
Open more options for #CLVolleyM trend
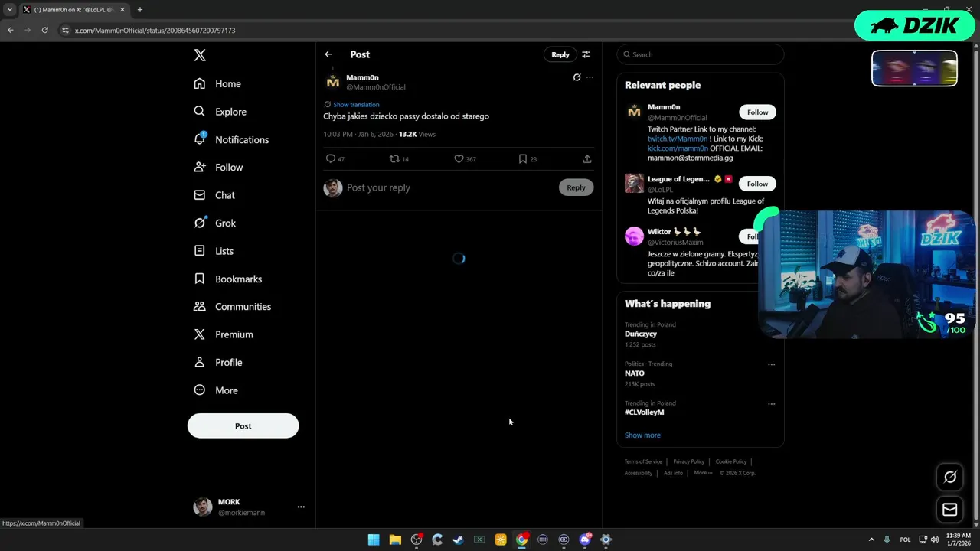coord(771,403)
